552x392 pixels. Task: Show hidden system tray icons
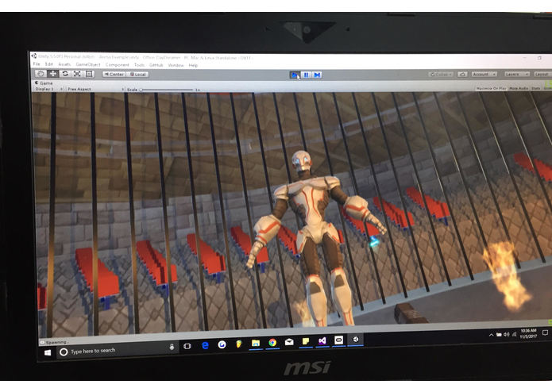point(491,335)
